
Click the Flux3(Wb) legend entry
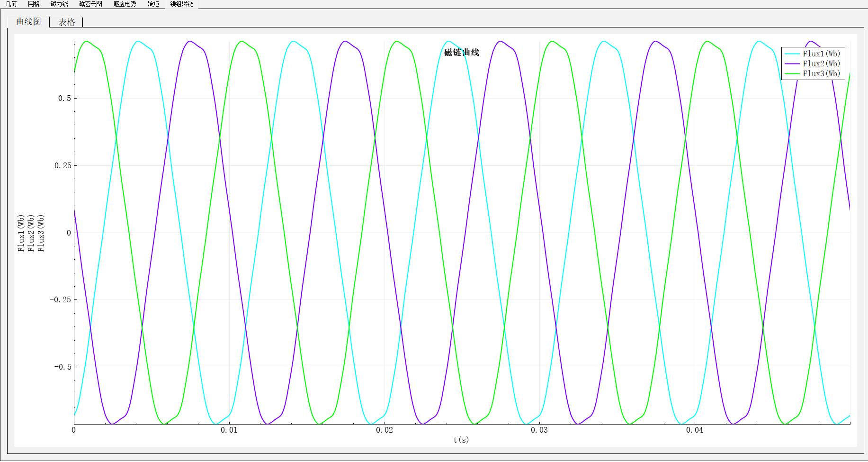(x=813, y=73)
